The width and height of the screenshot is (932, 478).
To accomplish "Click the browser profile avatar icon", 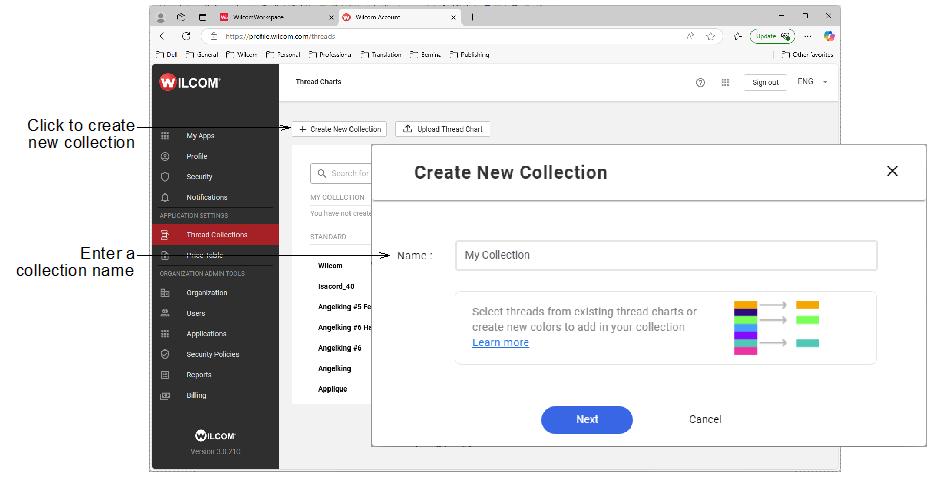I will (160, 17).
